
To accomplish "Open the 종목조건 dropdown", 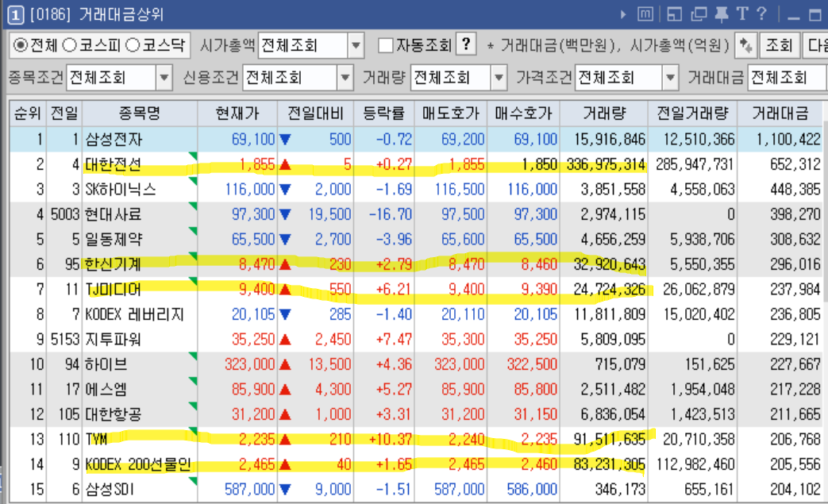I will pos(164,78).
